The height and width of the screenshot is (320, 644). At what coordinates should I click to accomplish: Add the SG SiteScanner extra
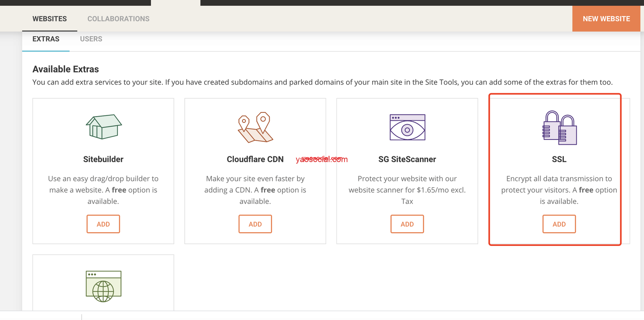407,224
